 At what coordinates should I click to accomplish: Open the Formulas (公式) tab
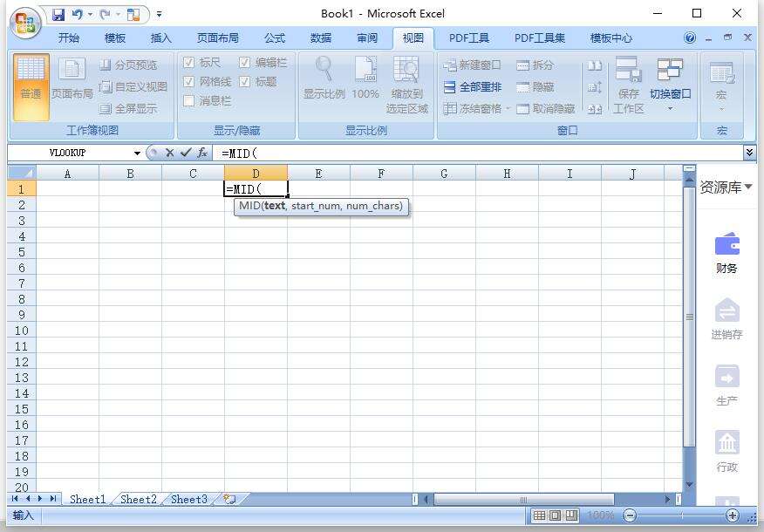pyautogui.click(x=275, y=38)
